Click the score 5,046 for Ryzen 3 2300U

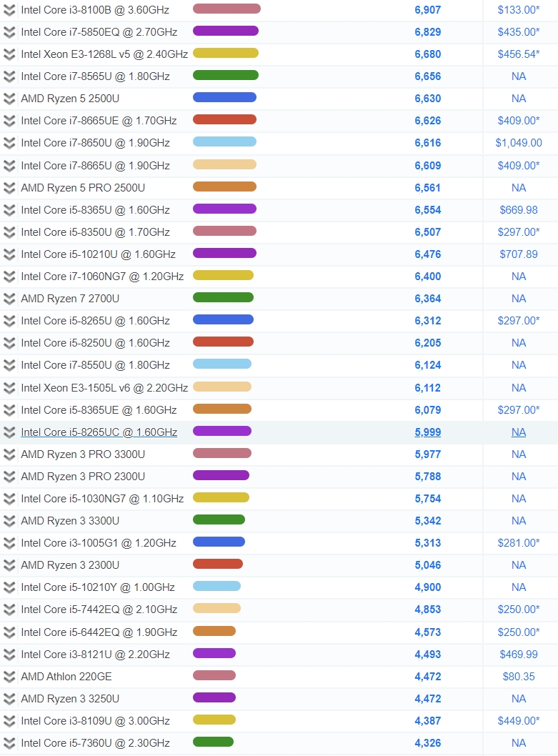tap(428, 565)
